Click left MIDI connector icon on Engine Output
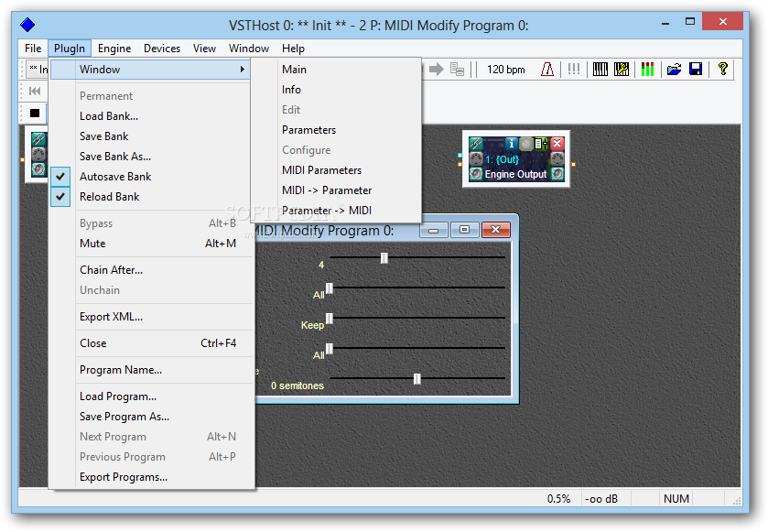This screenshot has width=768, height=532. [476, 158]
